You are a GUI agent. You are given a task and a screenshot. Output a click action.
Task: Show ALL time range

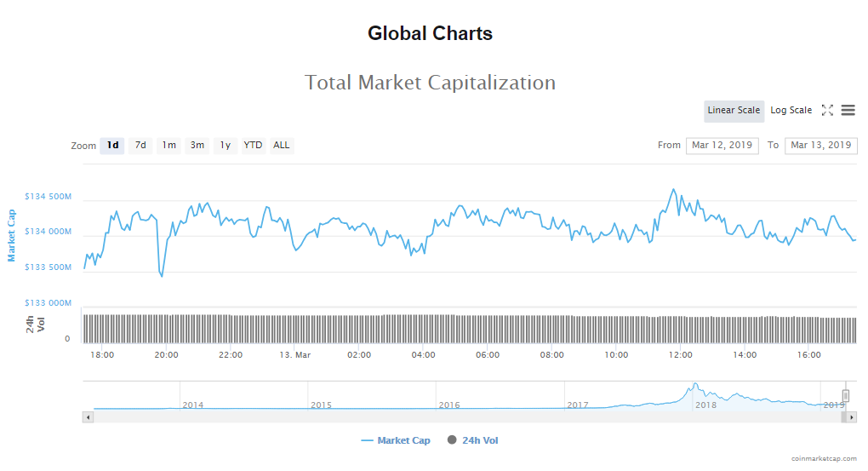(x=282, y=146)
